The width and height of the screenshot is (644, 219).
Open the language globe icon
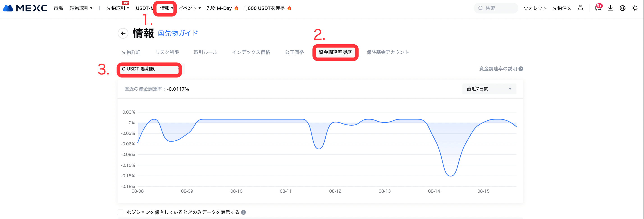(622, 8)
